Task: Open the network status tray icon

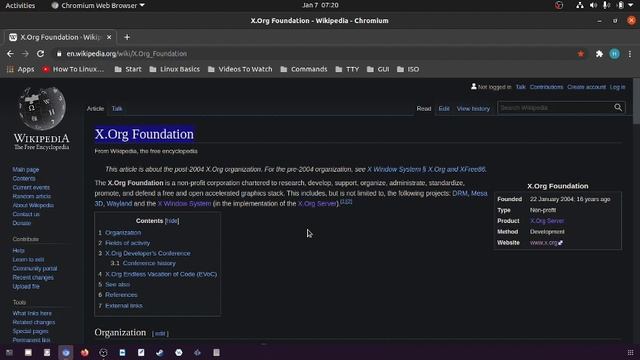Action: coord(580,5)
